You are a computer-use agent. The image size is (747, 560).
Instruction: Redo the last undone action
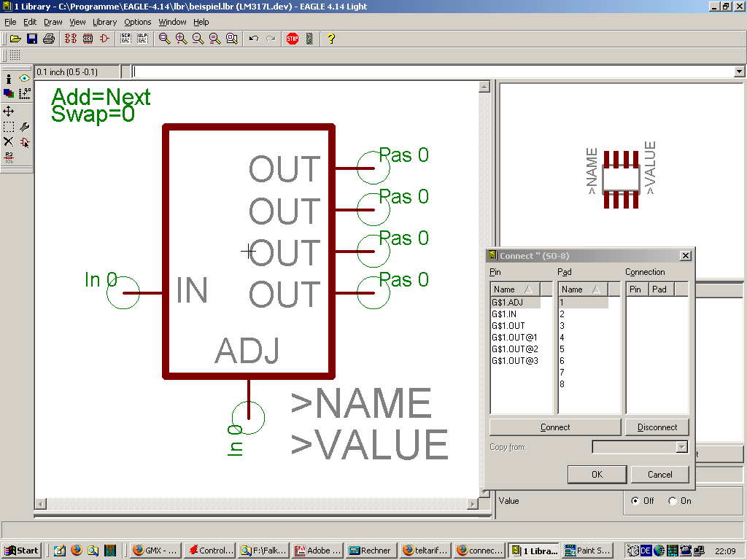click(271, 39)
